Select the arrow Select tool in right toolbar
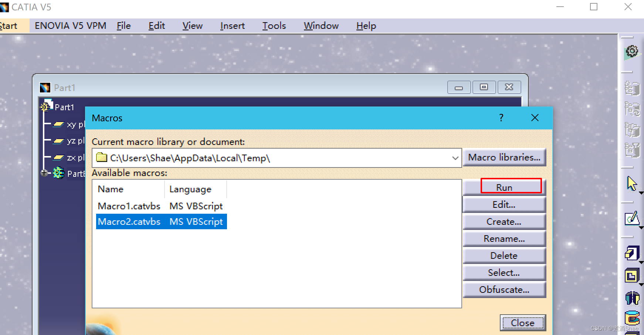 (x=632, y=183)
